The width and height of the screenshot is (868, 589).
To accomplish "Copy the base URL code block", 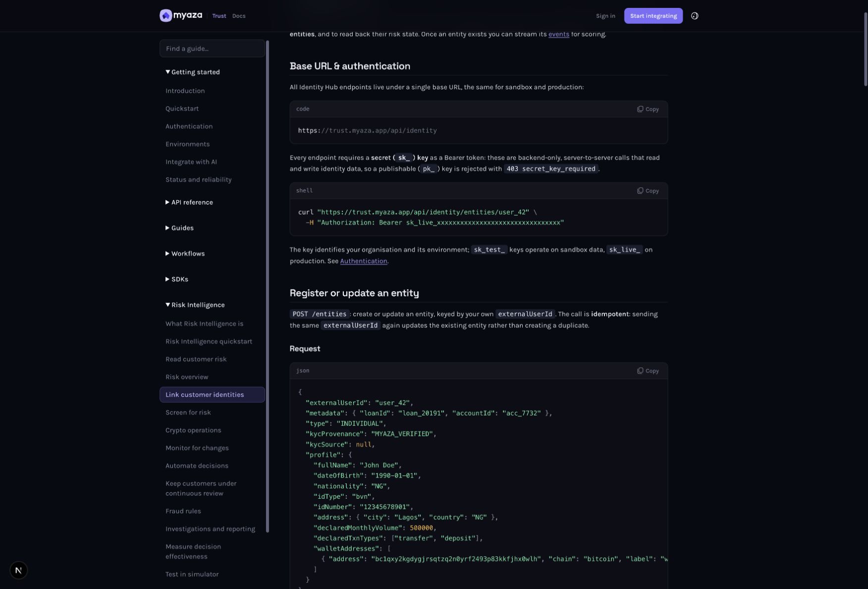I will 648,109.
